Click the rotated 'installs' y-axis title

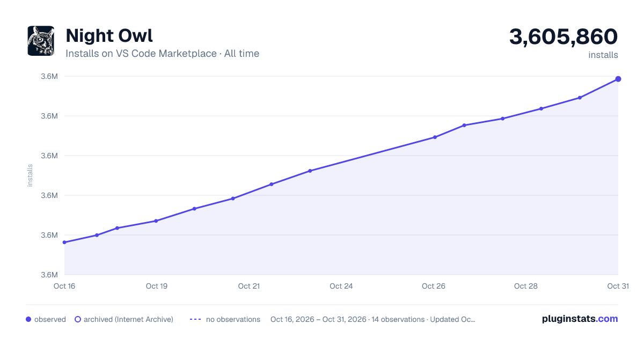(x=30, y=175)
